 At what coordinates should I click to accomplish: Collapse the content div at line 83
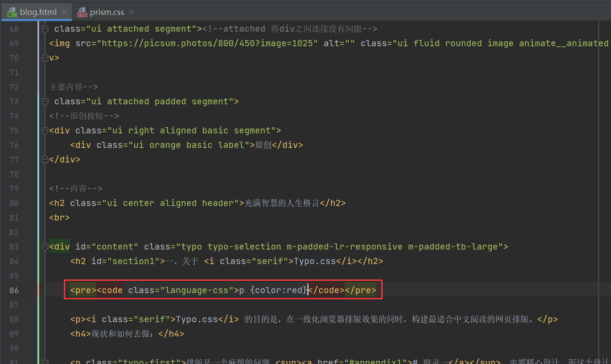[x=44, y=247]
